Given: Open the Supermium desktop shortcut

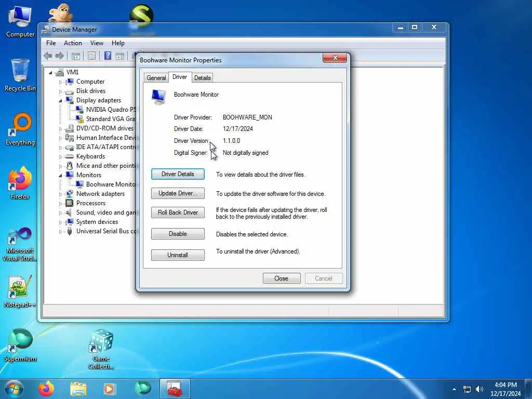Looking at the screenshot, I should 20,345.
